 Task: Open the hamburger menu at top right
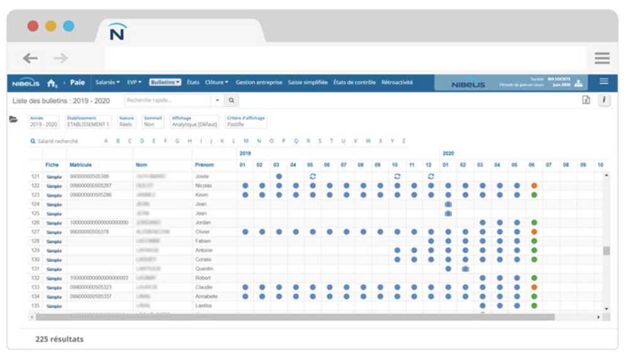603,81
